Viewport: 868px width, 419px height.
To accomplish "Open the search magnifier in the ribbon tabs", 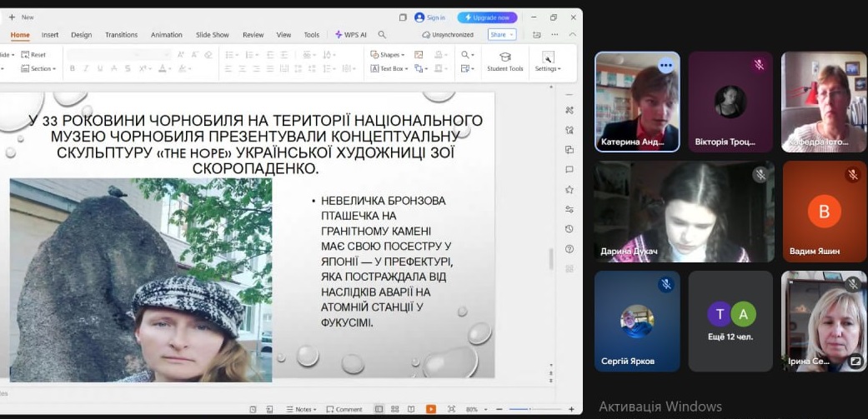I will tap(382, 35).
